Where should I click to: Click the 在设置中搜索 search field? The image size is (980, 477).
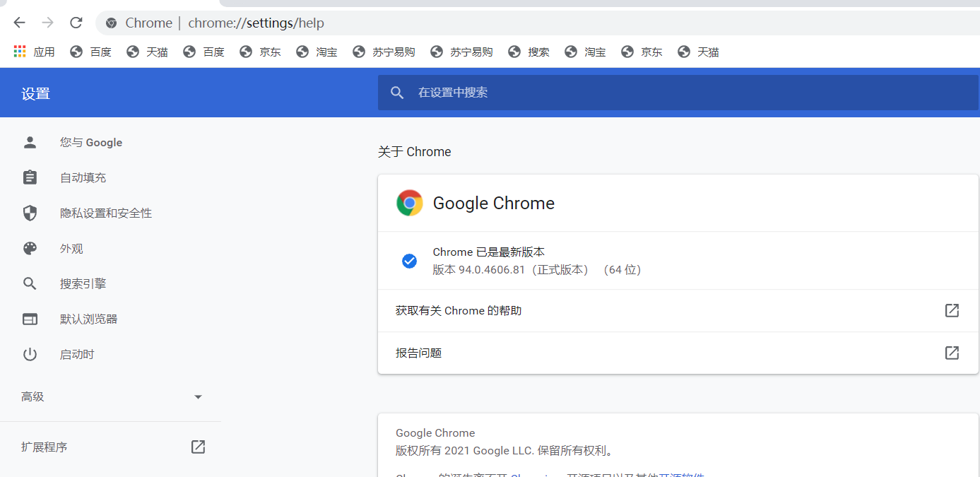click(636, 93)
